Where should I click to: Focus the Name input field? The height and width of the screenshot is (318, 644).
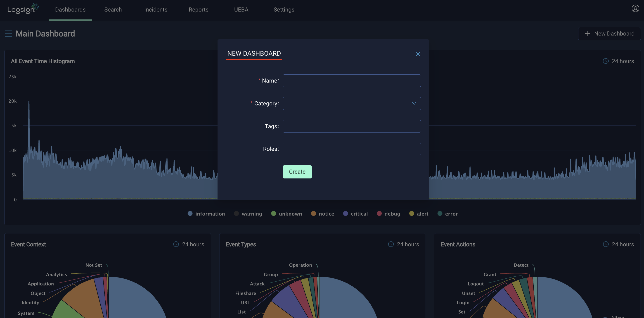[351, 81]
